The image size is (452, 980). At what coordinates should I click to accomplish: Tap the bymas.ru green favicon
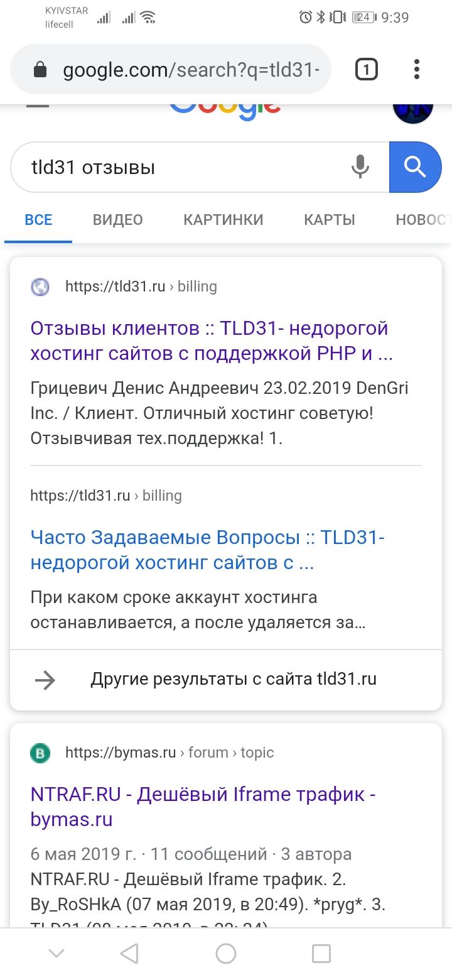point(40,753)
